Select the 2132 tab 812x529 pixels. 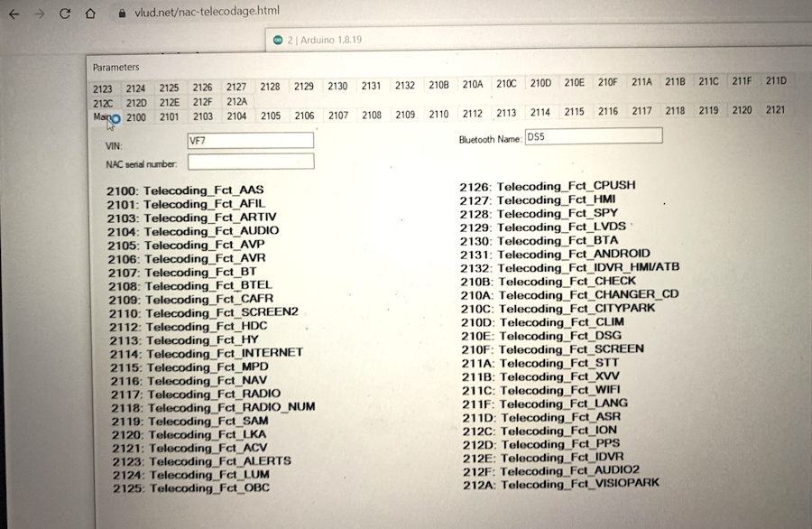coord(405,86)
